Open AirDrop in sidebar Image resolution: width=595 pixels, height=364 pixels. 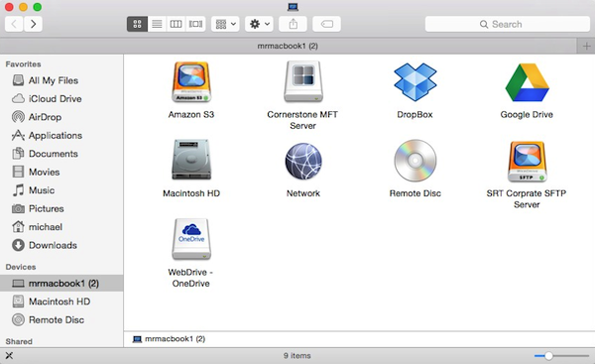[x=61, y=117]
